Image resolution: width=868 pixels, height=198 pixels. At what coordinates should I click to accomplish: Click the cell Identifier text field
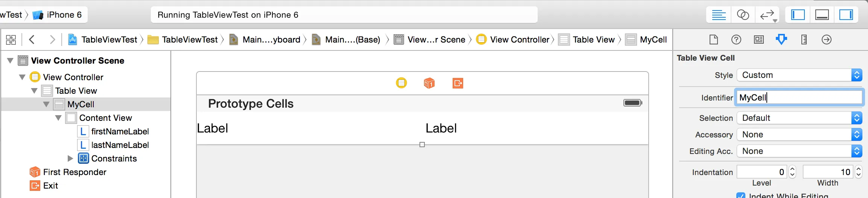pos(798,97)
